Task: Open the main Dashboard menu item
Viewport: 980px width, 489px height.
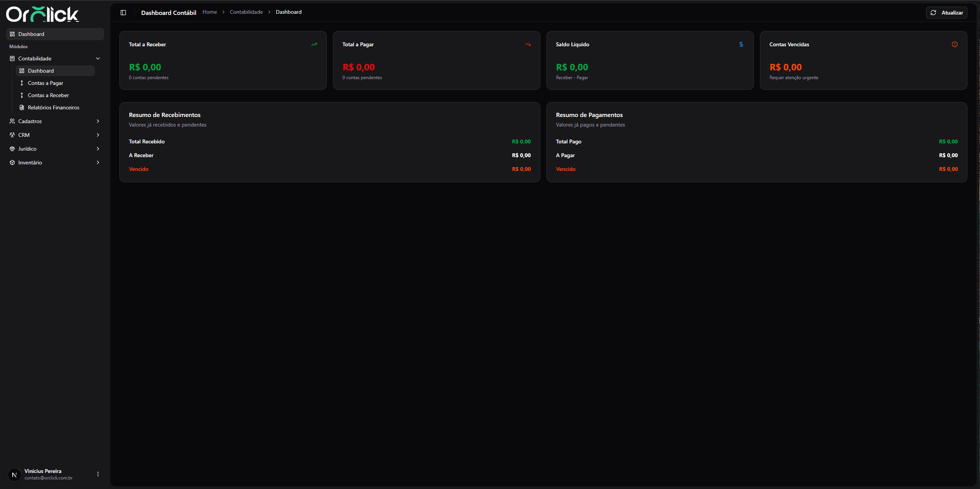Action: tap(55, 34)
